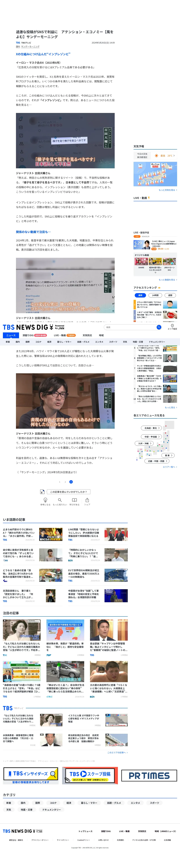Select コロナ in the sub navigation bar
This screenshot has height=868, width=180.
[38, 342]
